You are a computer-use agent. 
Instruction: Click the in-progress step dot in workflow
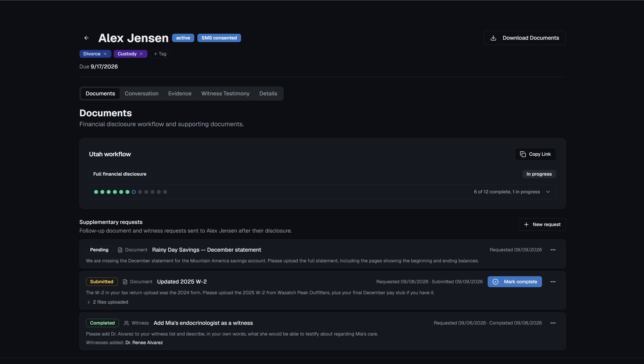134,192
